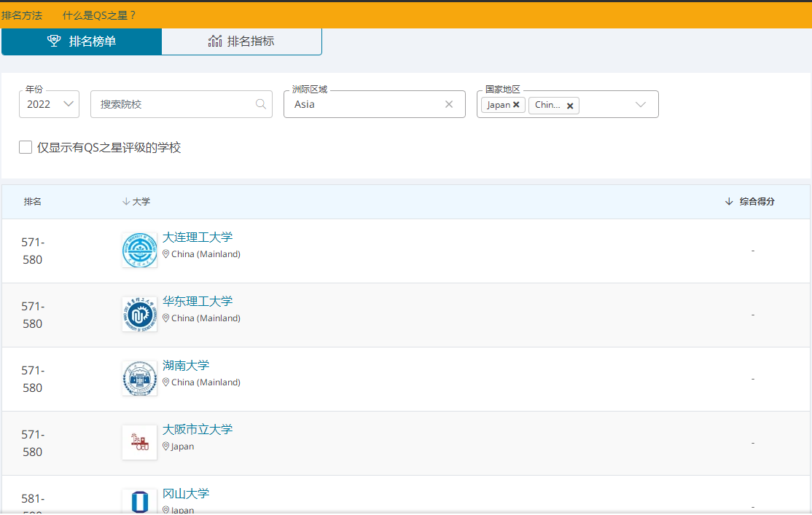Open 大连理工大学 link

(198, 237)
